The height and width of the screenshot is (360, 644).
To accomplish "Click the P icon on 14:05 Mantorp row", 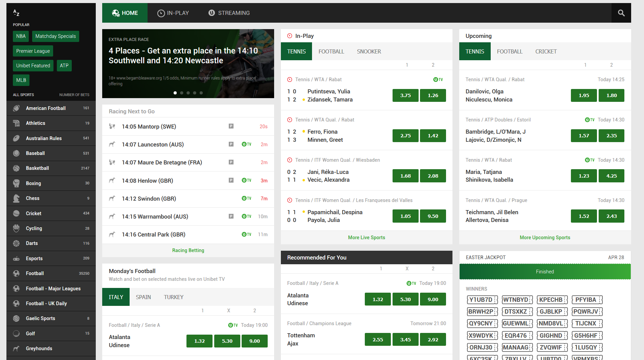I will tap(231, 126).
